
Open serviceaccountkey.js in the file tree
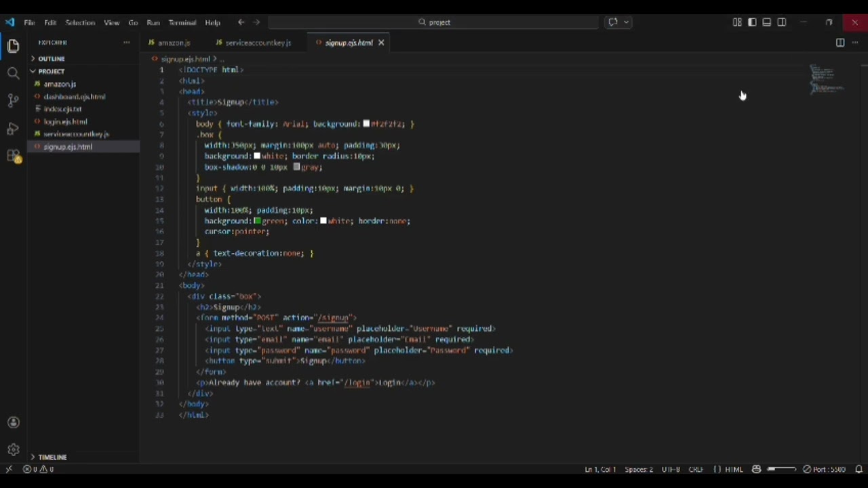coord(76,134)
